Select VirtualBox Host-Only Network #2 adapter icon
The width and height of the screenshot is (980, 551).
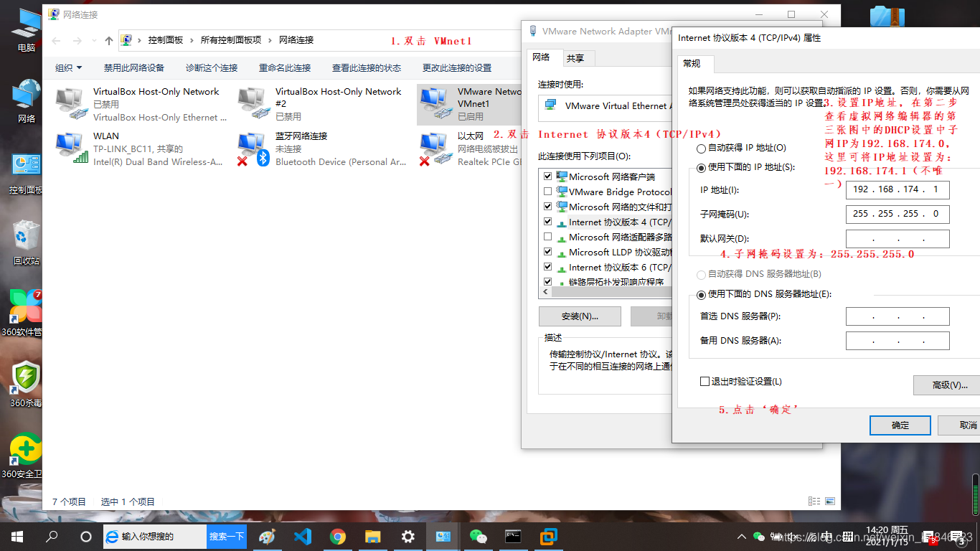tap(254, 104)
